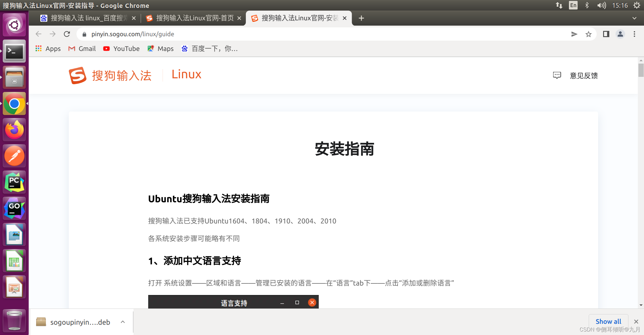The height and width of the screenshot is (335, 644).
Task: Open Ubuntu dash launcher icon
Action: coord(14,25)
